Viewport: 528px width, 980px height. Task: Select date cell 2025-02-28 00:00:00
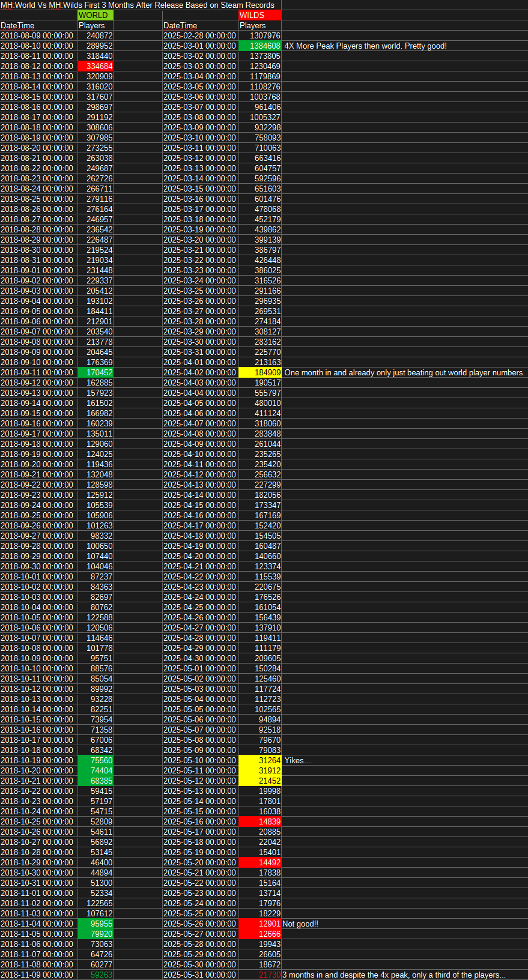click(201, 35)
